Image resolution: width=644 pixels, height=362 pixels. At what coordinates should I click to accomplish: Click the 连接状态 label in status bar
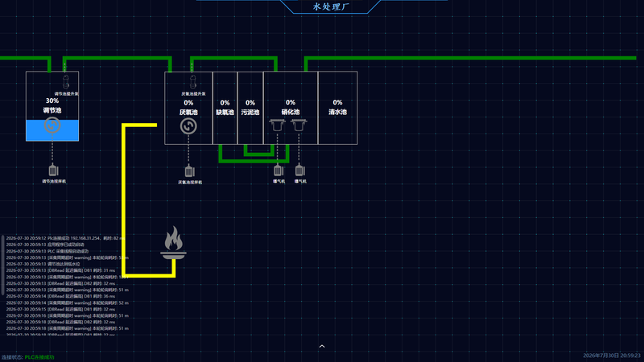12,357
